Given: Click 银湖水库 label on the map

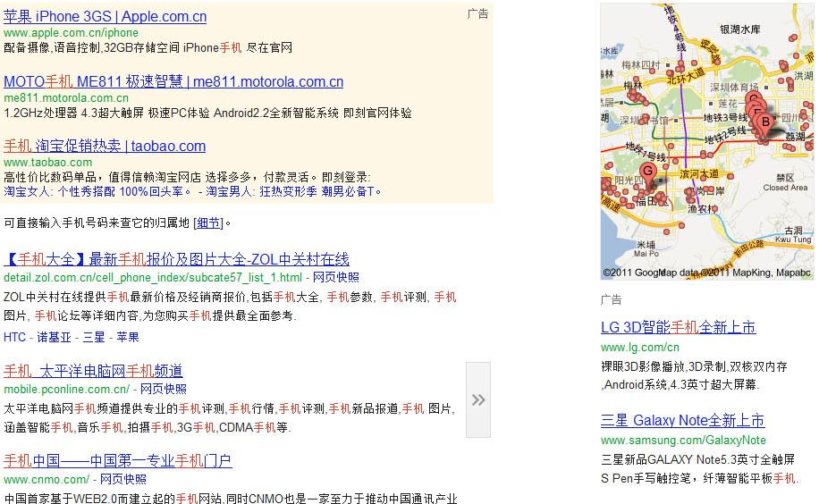Looking at the screenshot, I should click(740, 29).
